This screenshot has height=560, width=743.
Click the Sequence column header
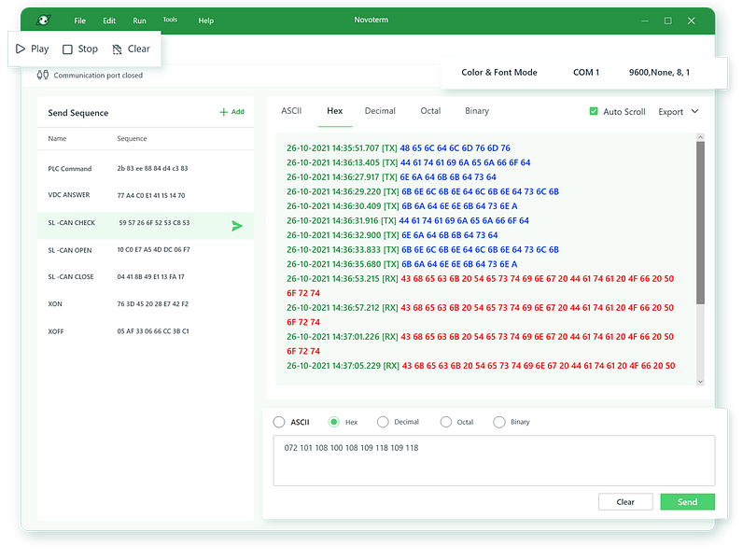[x=133, y=138]
